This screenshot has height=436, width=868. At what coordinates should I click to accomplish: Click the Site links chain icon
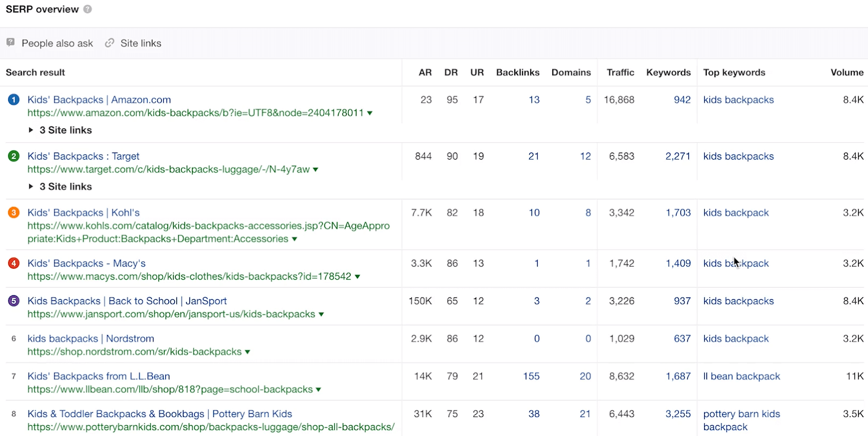click(x=110, y=42)
